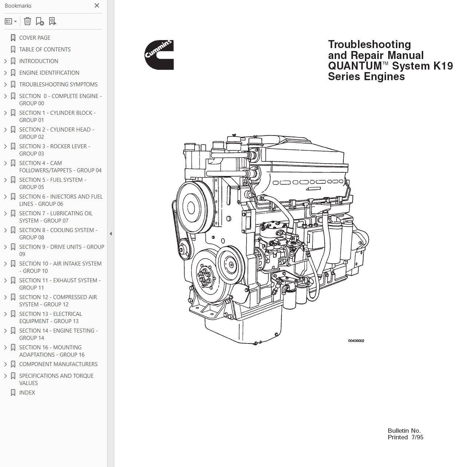476x467 pixels.
Task: Expand SECTION 4 - CAM FOLLOWERS/TAPPETS
Action: (5, 163)
